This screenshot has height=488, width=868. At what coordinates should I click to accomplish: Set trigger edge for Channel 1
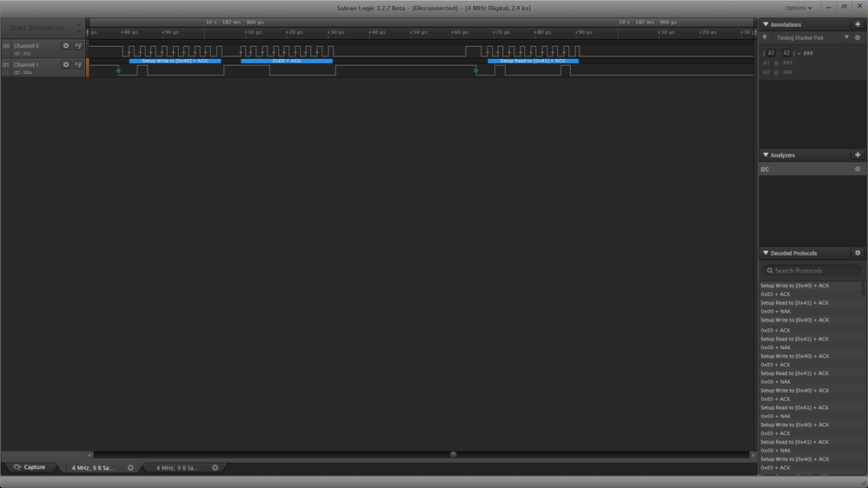(x=78, y=65)
